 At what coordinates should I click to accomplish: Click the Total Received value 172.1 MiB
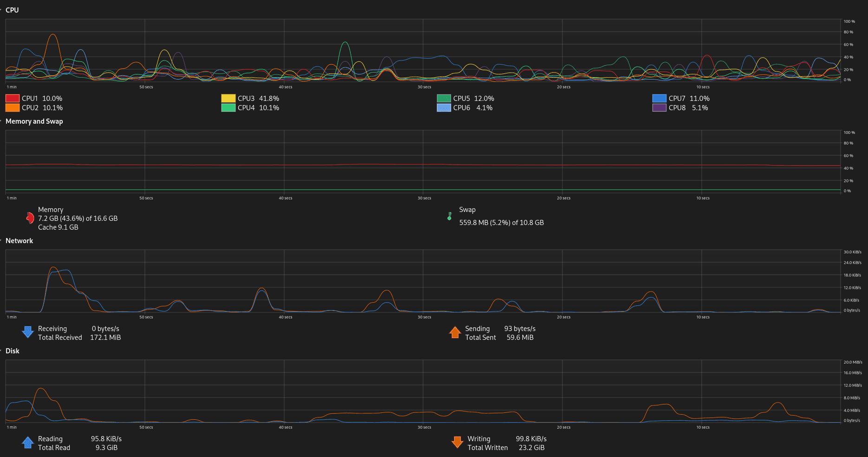(x=105, y=338)
